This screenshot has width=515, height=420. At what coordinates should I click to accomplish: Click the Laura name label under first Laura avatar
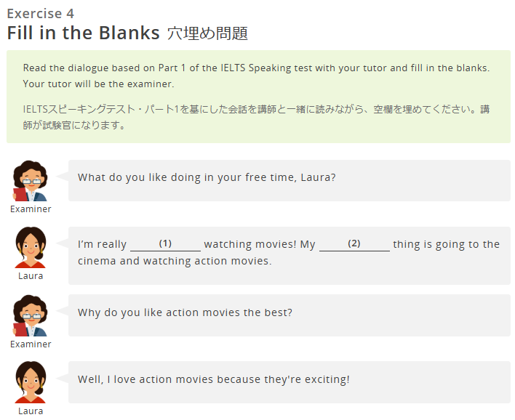pos(31,276)
